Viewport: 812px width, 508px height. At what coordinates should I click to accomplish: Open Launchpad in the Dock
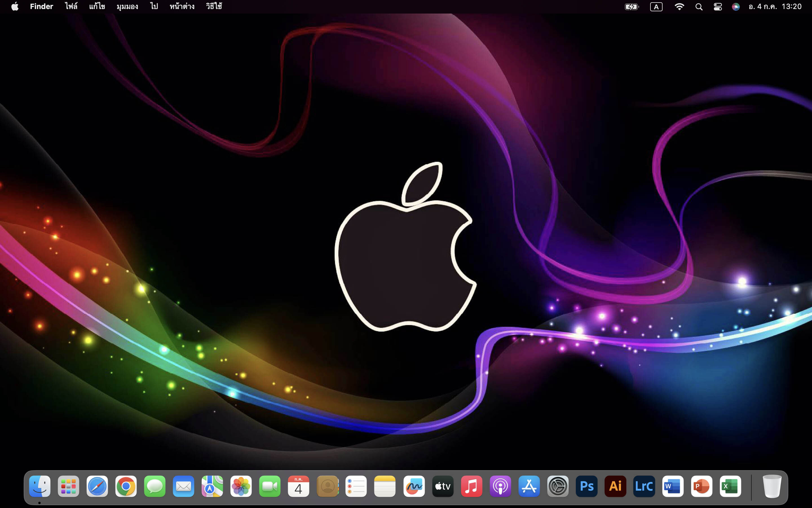click(69, 486)
